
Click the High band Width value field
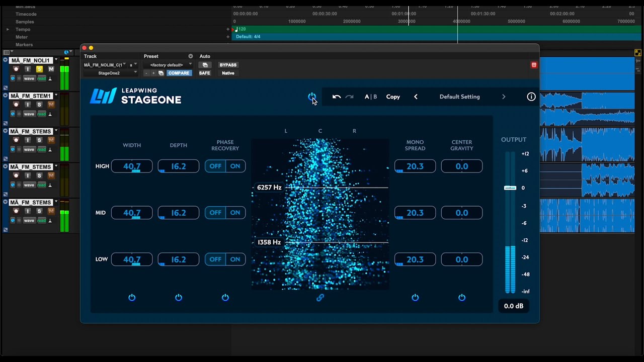132,166
